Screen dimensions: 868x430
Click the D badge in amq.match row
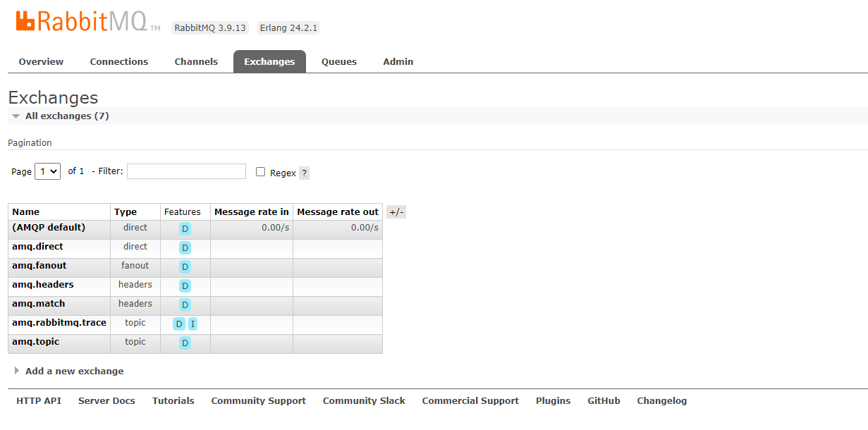(x=185, y=305)
